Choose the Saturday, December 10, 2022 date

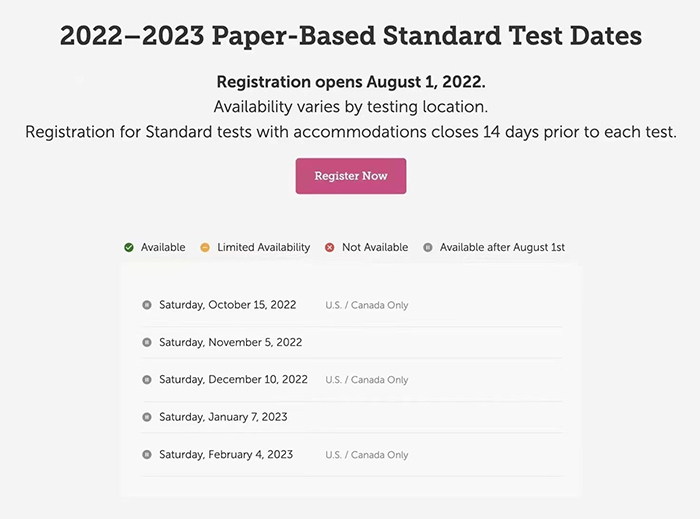coord(233,380)
